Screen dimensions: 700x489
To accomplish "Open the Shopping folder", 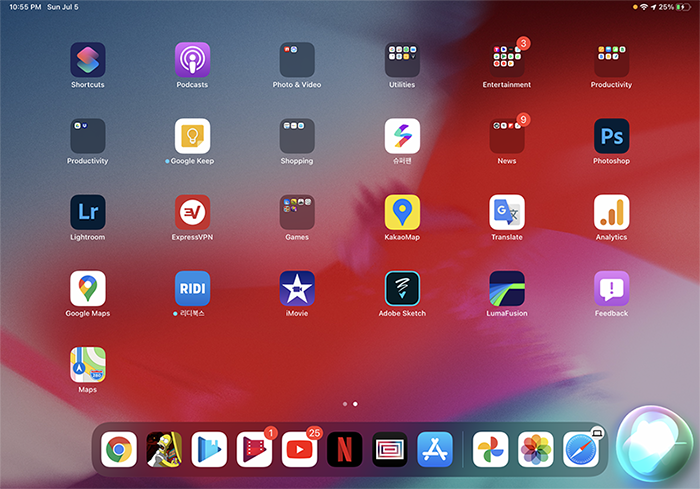I will [297, 136].
